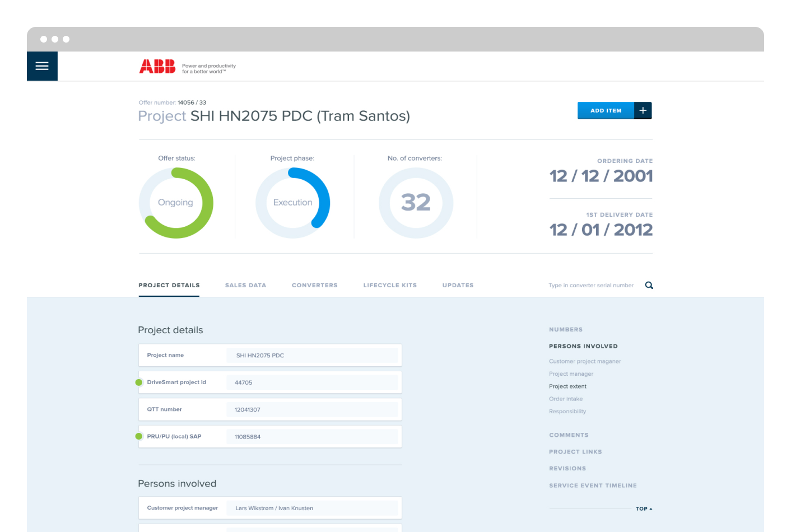Click the search magnifier icon

(649, 286)
